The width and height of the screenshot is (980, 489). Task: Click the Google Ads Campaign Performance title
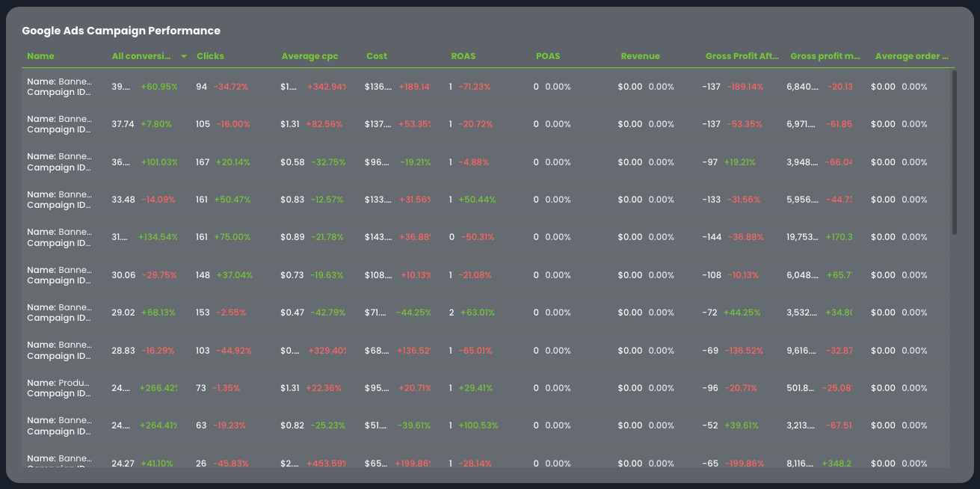pyautogui.click(x=121, y=31)
